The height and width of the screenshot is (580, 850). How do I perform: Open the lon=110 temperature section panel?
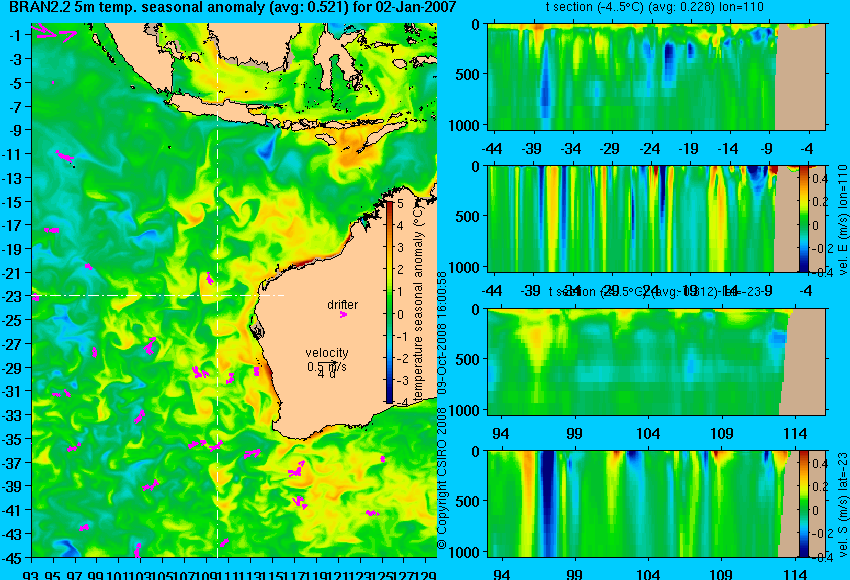click(656, 76)
